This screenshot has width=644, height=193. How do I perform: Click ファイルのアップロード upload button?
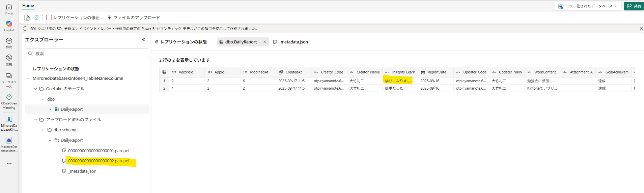(x=134, y=18)
